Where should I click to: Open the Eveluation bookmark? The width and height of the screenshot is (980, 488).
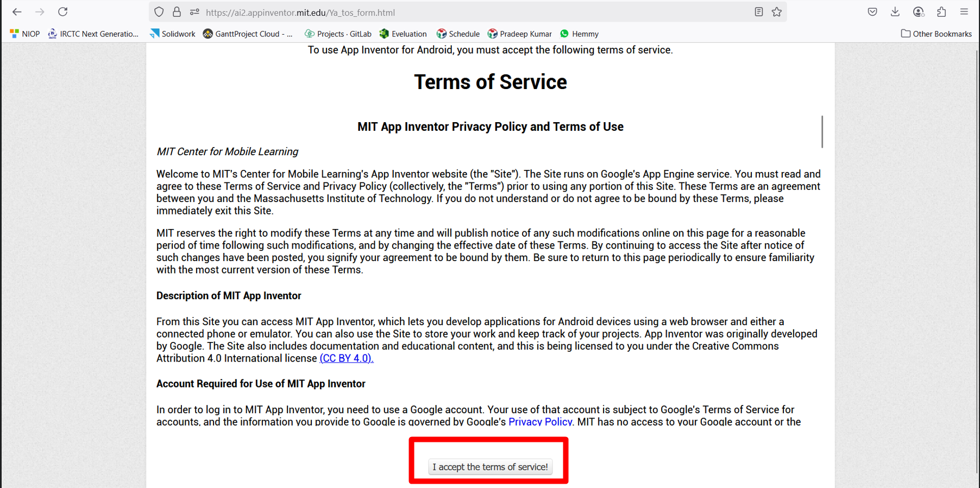[403, 34]
